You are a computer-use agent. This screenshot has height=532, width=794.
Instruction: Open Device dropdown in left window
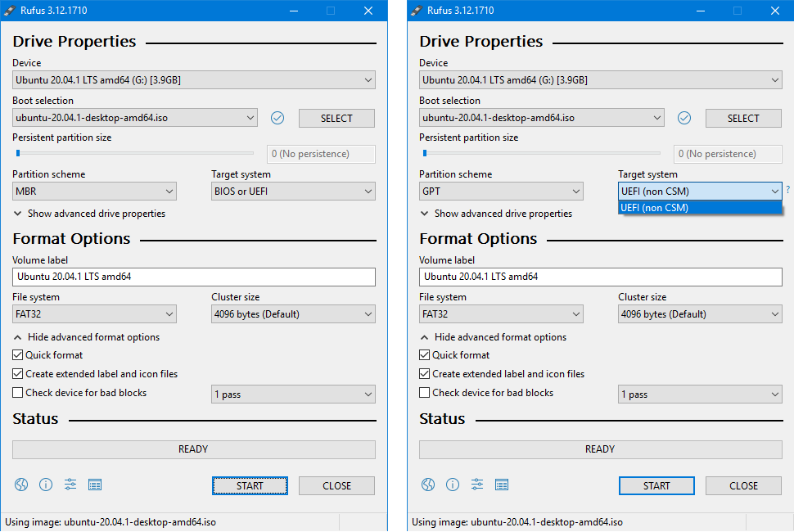pos(194,80)
